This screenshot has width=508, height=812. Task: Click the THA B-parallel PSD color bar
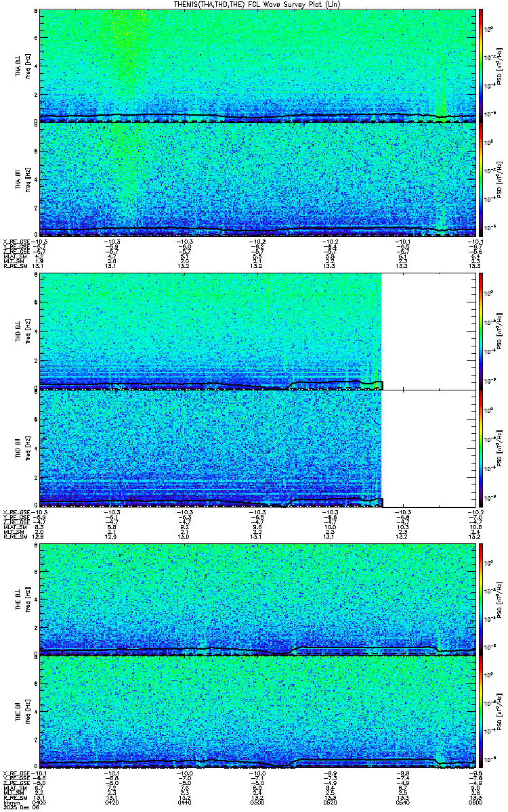(x=481, y=179)
